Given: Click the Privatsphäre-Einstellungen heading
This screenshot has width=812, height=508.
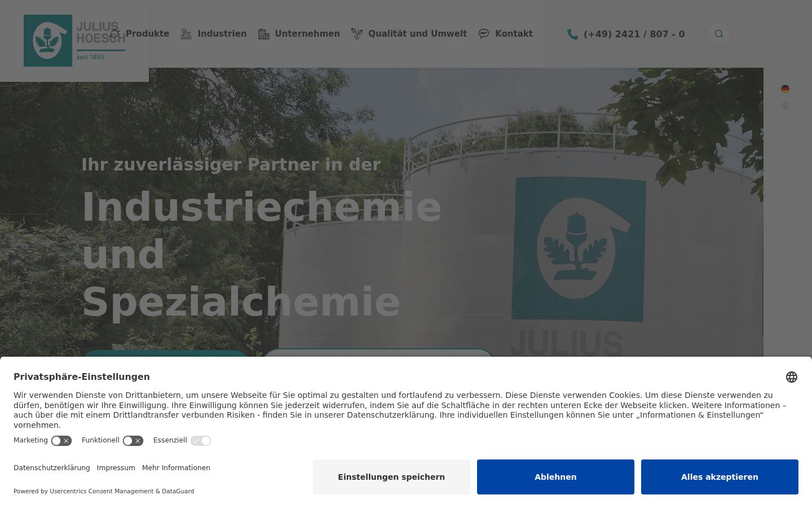Looking at the screenshot, I should 82,377.
